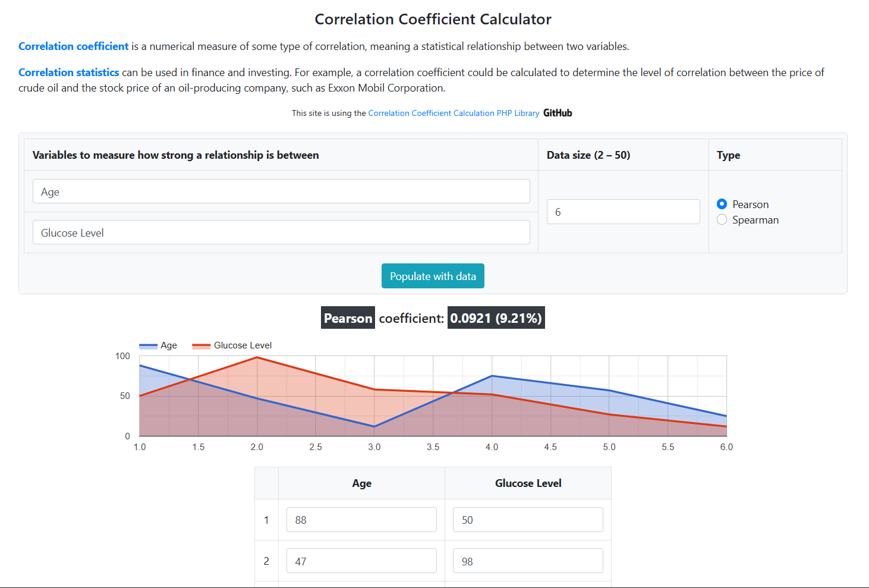The height and width of the screenshot is (588, 869).
Task: Click the Populate with data button
Action: coord(433,276)
